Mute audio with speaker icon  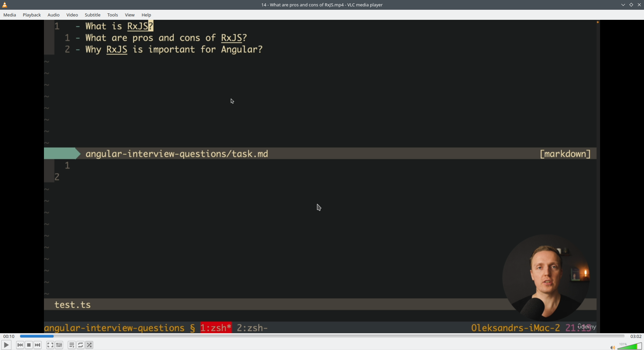(x=612, y=347)
